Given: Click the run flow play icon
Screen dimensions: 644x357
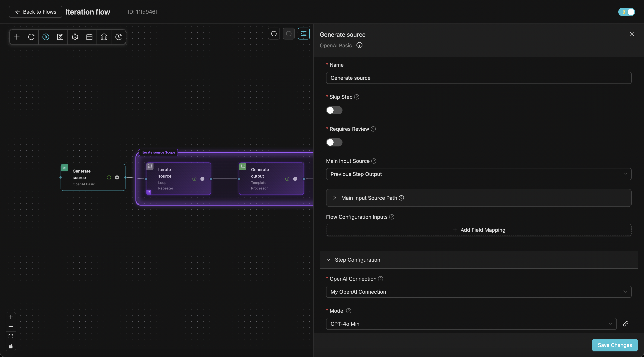Looking at the screenshot, I should coord(46,37).
